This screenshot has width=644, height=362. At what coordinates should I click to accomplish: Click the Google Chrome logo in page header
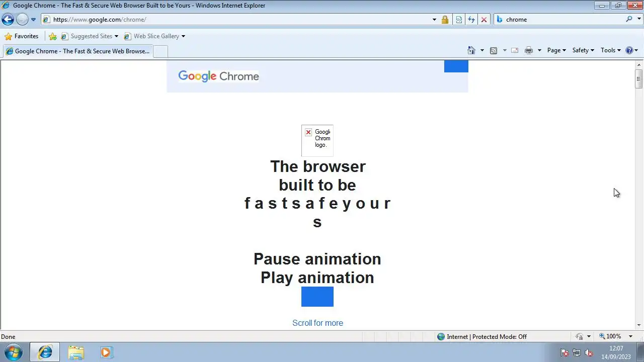click(x=218, y=76)
